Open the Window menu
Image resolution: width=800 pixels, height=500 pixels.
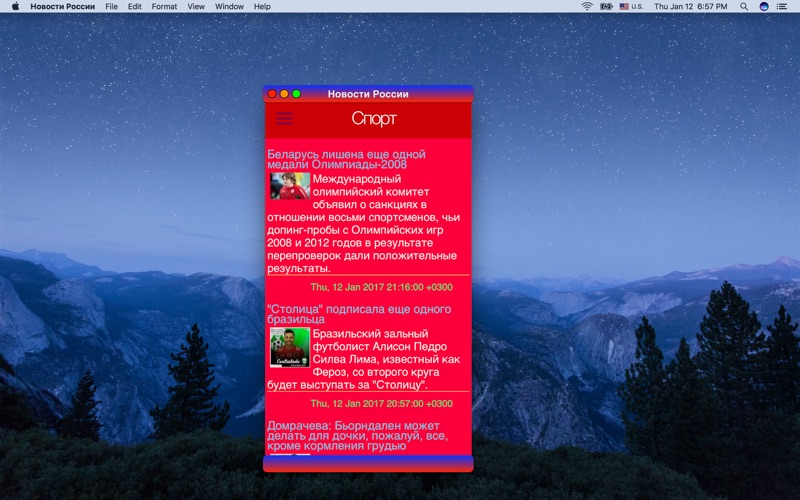pyautogui.click(x=229, y=7)
